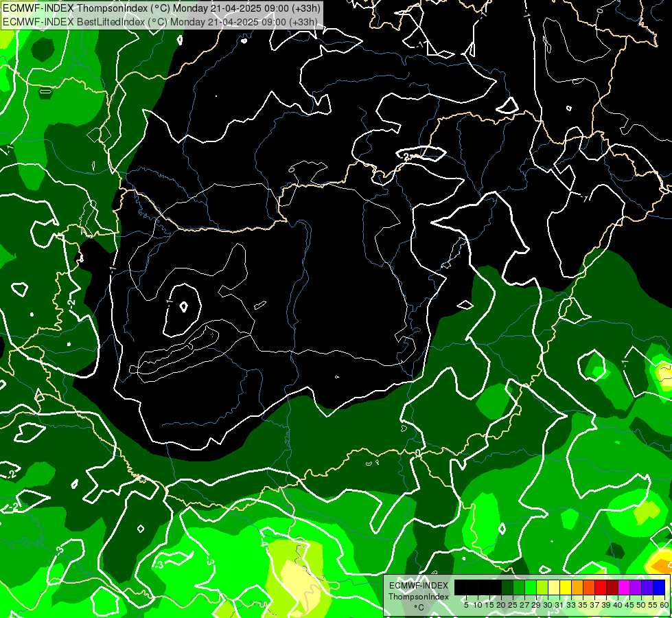Click the dark green 20–25 legend swatch
This screenshot has width=672, height=618.
pos(507,588)
